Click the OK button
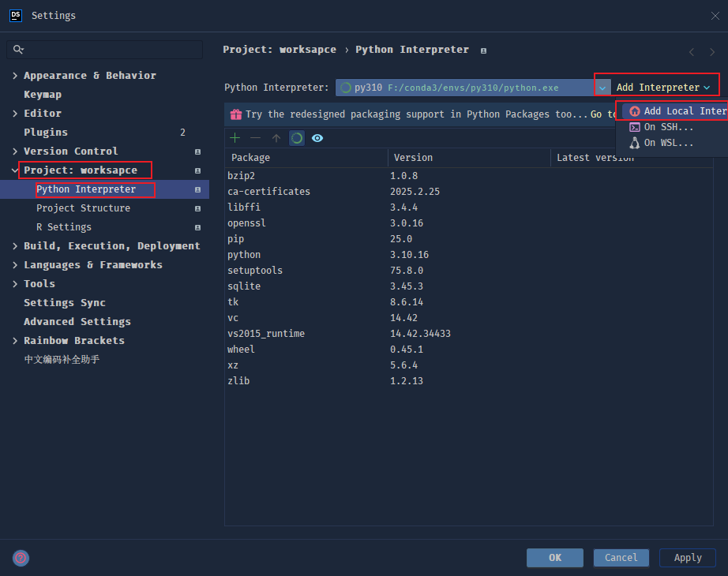The height and width of the screenshot is (576, 728). click(x=554, y=557)
